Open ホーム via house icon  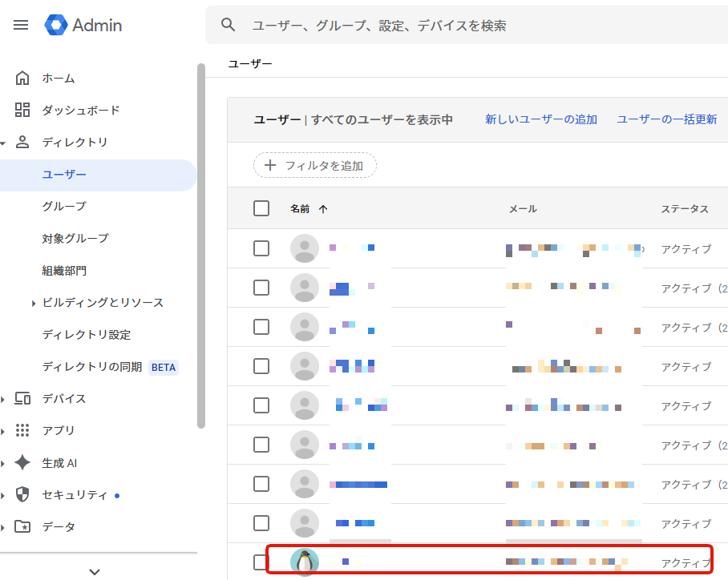(x=22, y=78)
